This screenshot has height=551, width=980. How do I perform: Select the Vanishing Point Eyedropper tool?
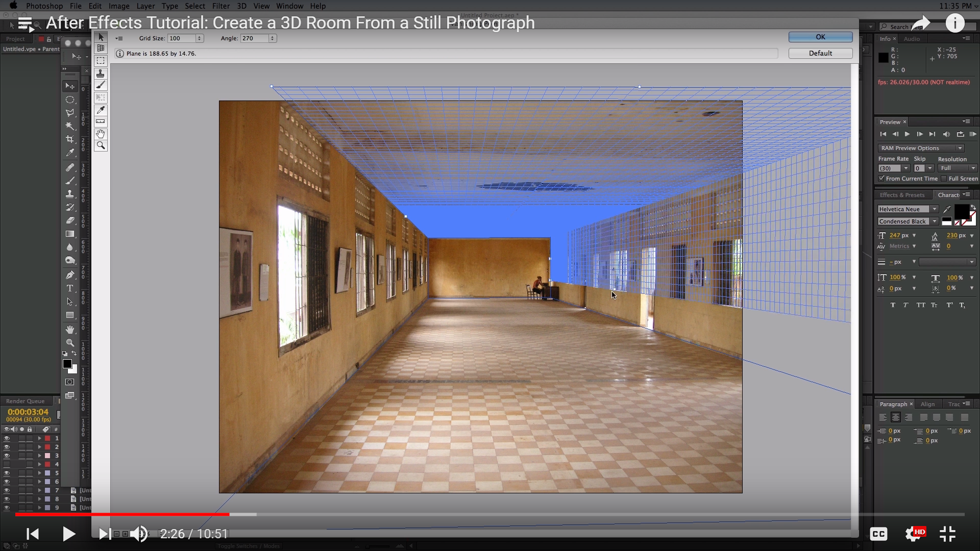pos(101,110)
